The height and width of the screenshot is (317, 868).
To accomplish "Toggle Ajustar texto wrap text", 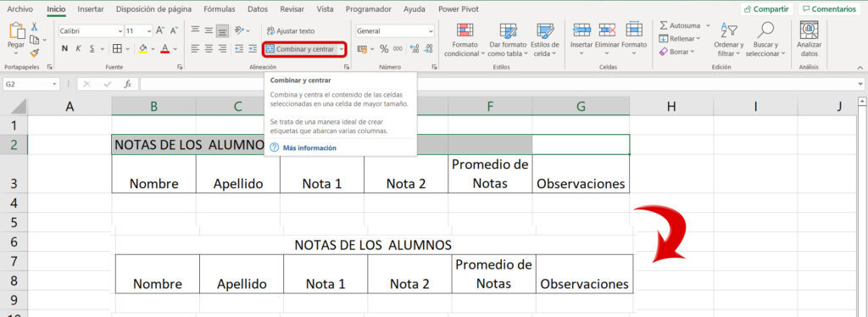I will click(x=291, y=31).
